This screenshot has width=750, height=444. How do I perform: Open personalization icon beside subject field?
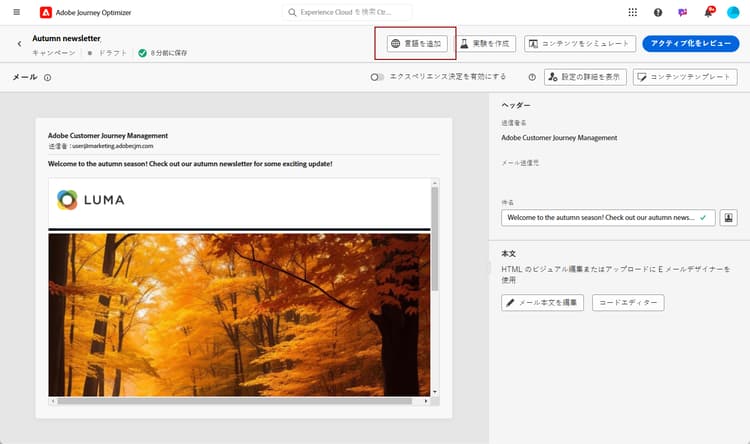(728, 218)
